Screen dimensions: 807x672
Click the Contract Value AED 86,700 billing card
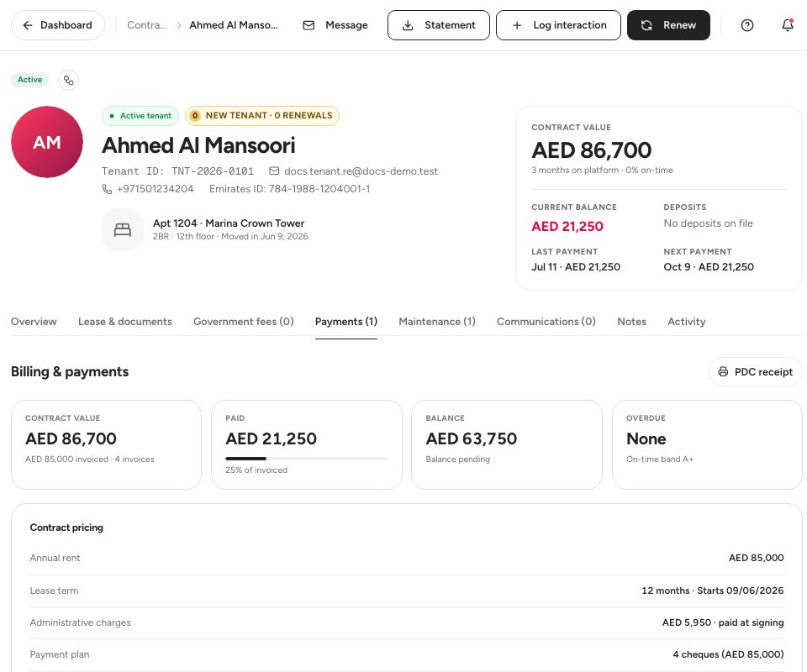coord(106,444)
